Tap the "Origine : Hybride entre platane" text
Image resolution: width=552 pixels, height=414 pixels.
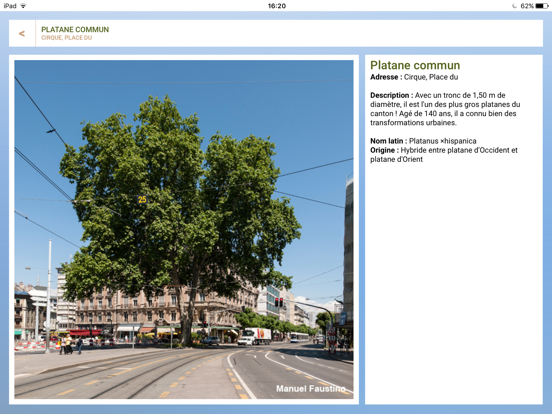point(444,155)
